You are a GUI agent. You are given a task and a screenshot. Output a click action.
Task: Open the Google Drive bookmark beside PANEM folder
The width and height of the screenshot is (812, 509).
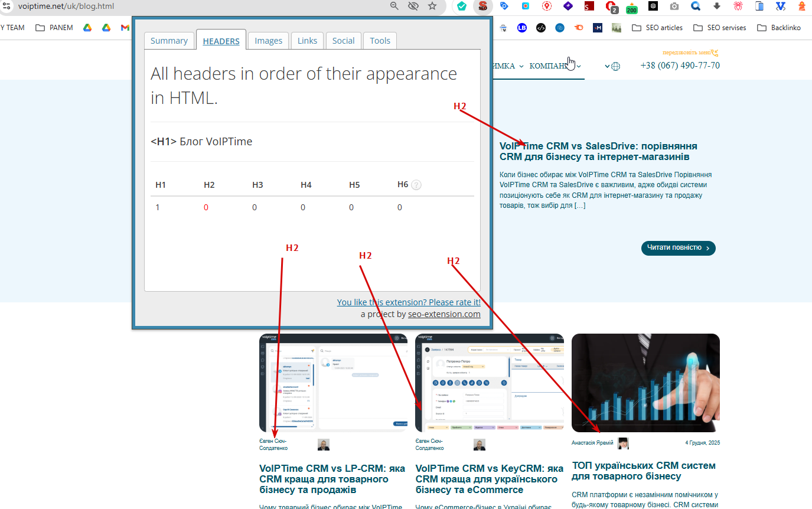coord(87,27)
